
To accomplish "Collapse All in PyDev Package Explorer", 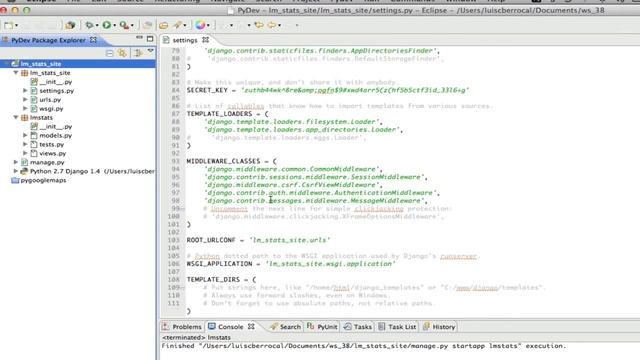I will pyautogui.click(x=109, y=53).
